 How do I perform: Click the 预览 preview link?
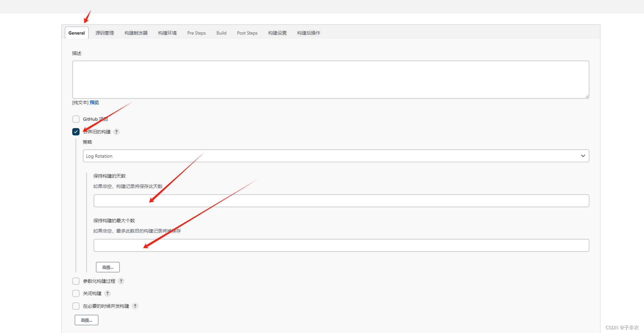tap(94, 102)
